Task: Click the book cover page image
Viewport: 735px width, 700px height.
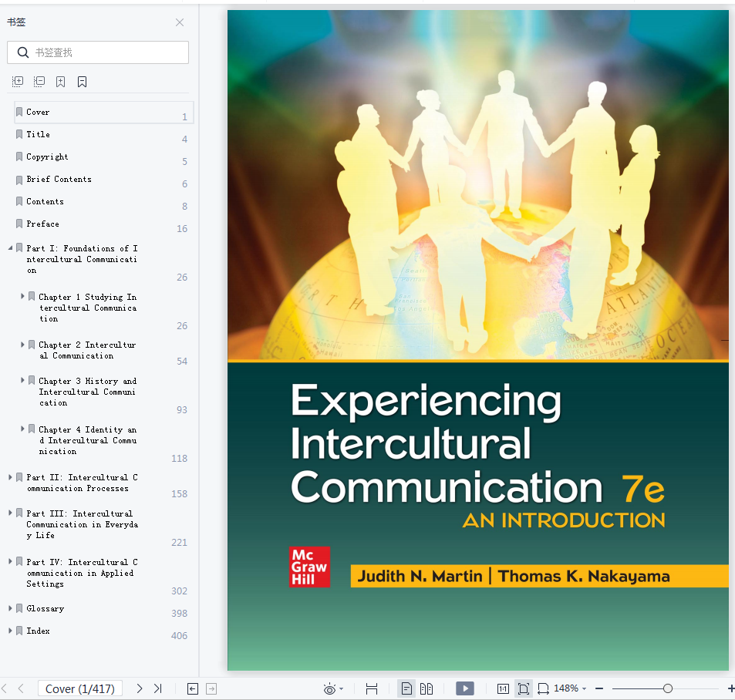Action: [x=478, y=340]
